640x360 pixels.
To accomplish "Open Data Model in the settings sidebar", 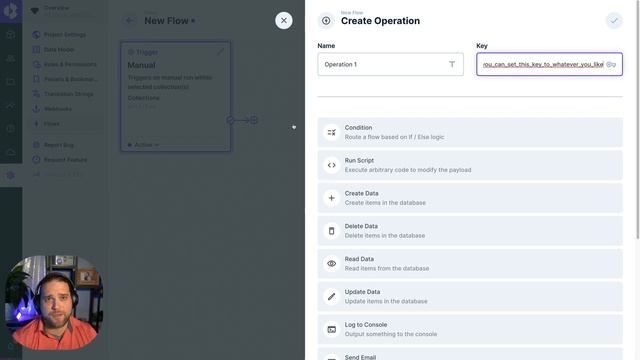I will click(59, 49).
